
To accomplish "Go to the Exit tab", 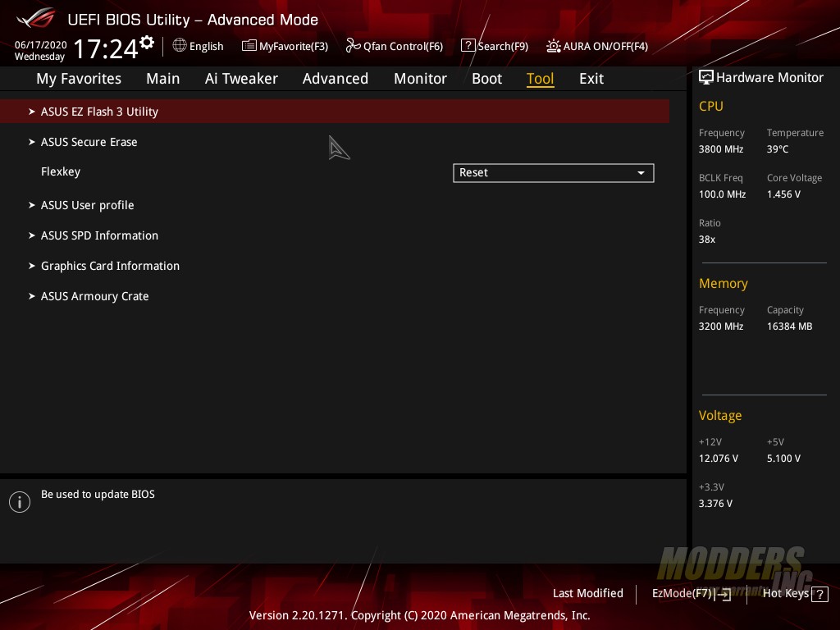I will click(x=591, y=79).
